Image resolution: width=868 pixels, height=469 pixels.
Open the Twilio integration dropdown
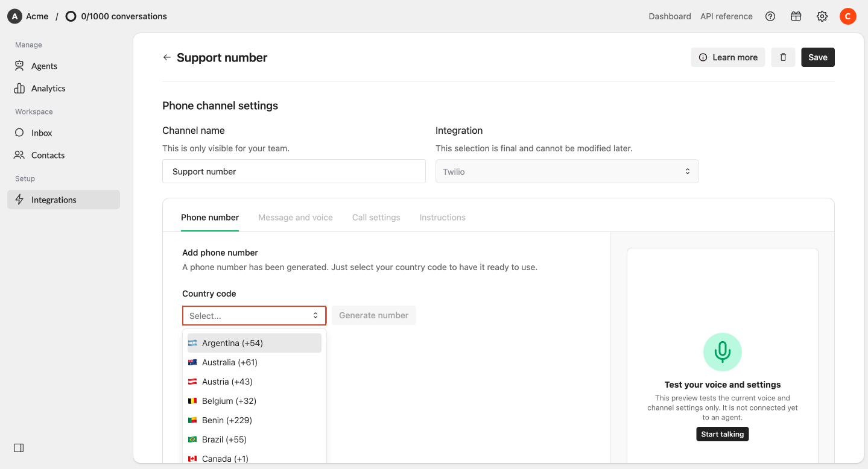click(567, 171)
